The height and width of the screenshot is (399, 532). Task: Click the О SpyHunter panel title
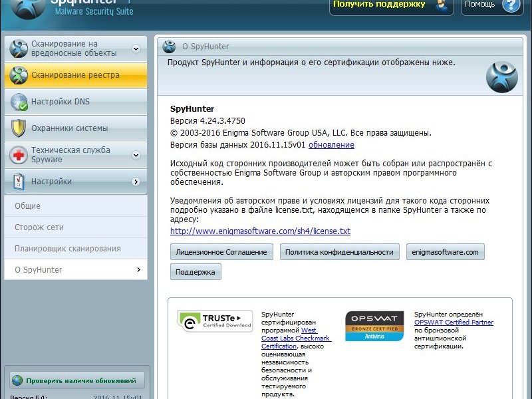[205, 47]
